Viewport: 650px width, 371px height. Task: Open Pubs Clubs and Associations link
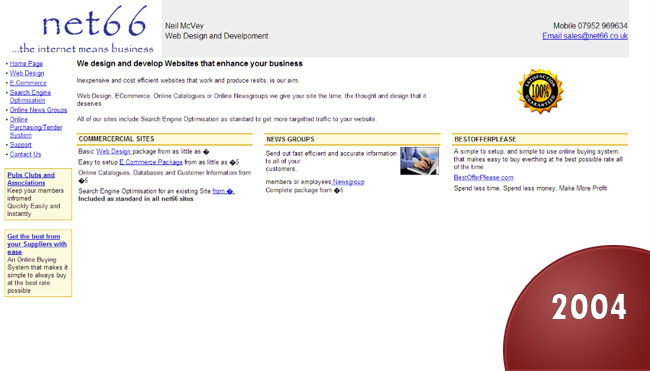tap(31, 179)
